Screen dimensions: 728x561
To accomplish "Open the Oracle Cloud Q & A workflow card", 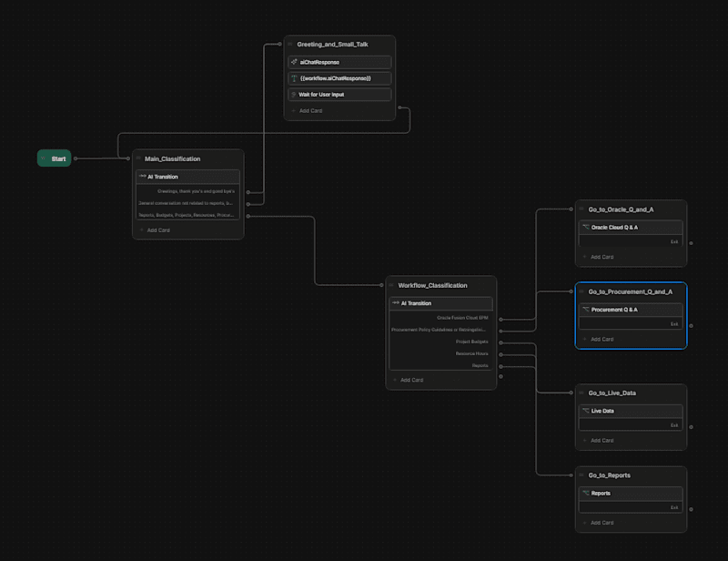I will pos(631,228).
